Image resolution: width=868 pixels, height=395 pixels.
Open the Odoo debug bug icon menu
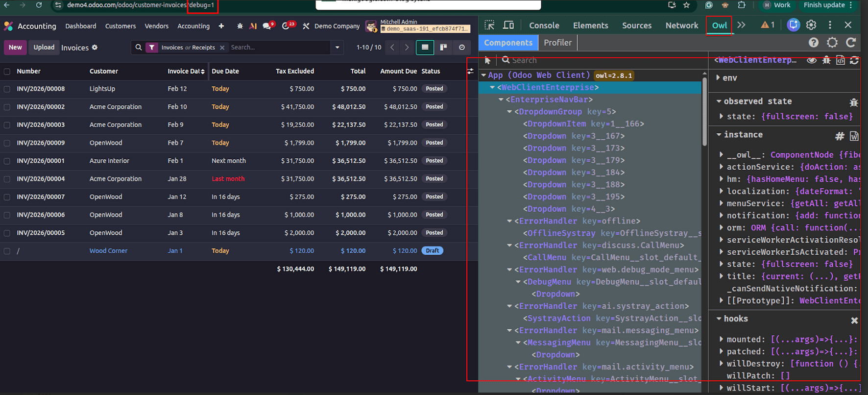pos(240,26)
